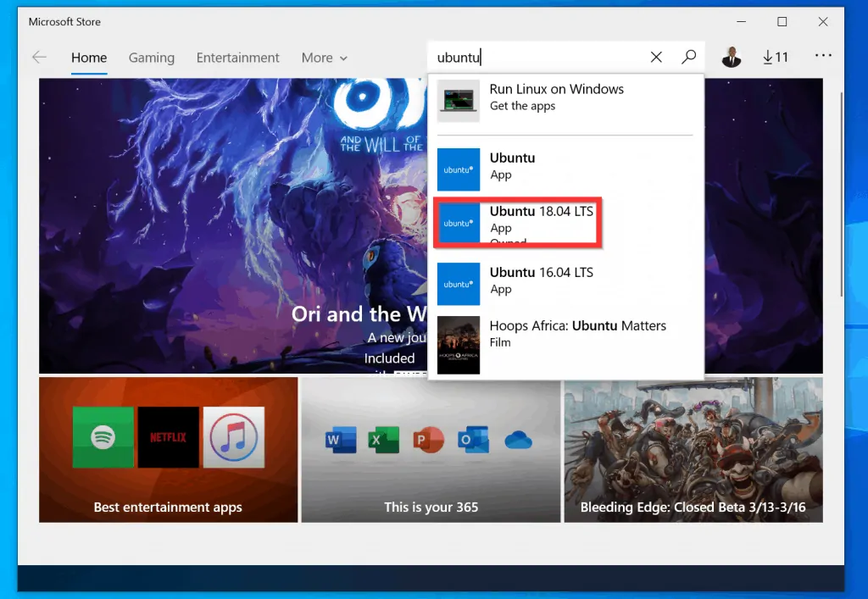The image size is (868, 599).
Task: Click the Ubuntu app icon in suggestions
Action: point(458,169)
